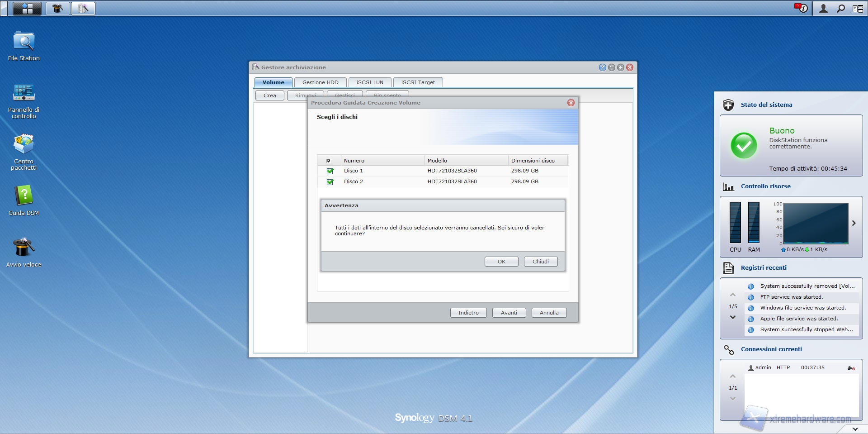This screenshot has width=868, height=434.
Task: Open Avvio veloce wizard icon
Action: click(24, 248)
